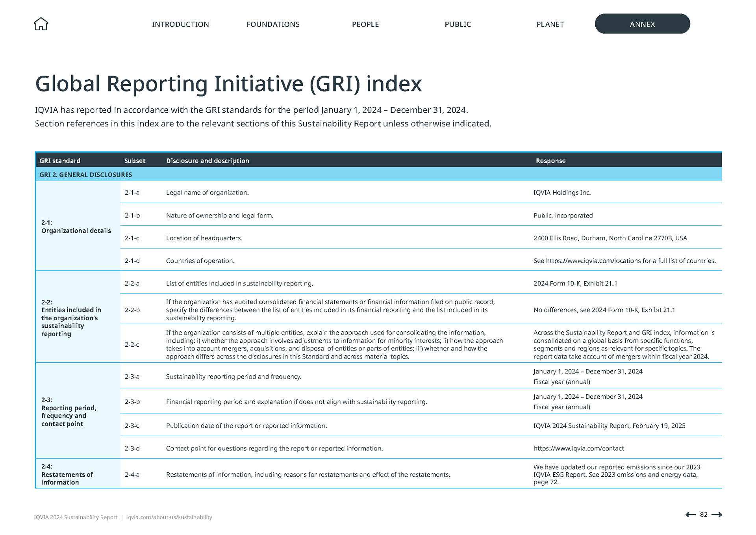Click page number 82
The height and width of the screenshot is (535, 756).
pyautogui.click(x=704, y=515)
